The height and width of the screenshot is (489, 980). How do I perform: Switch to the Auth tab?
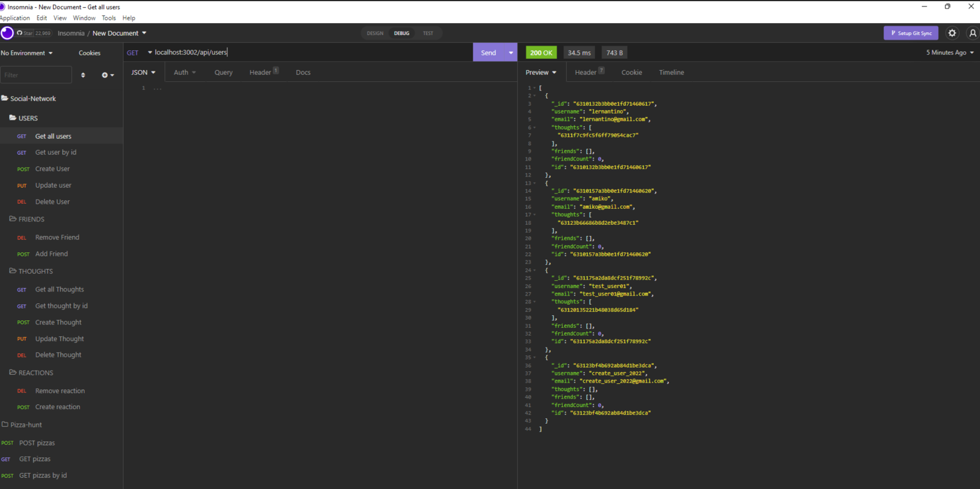pos(183,71)
